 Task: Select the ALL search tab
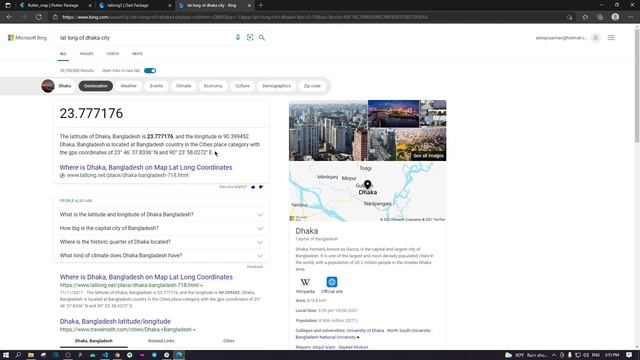click(x=63, y=54)
